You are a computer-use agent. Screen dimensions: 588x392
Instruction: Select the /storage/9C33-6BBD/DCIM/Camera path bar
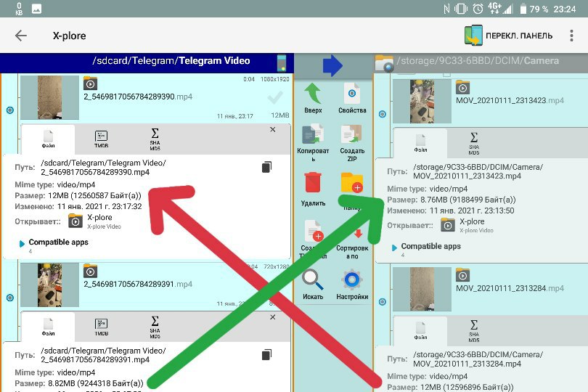point(481,63)
